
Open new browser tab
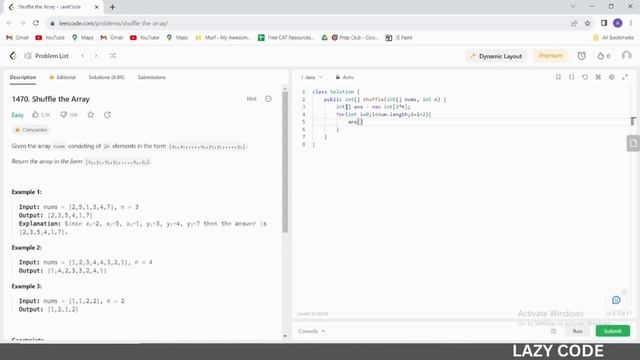click(112, 7)
